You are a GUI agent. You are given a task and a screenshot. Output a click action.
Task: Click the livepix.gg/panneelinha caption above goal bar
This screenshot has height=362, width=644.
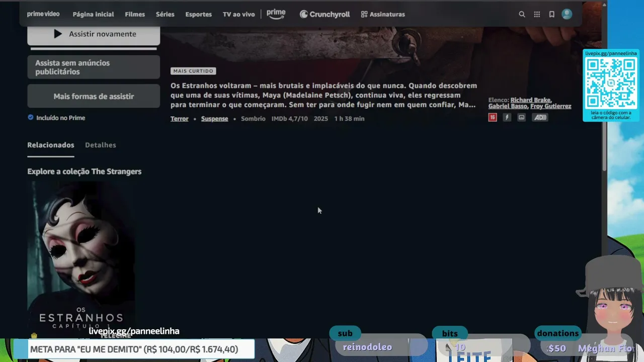134,331
